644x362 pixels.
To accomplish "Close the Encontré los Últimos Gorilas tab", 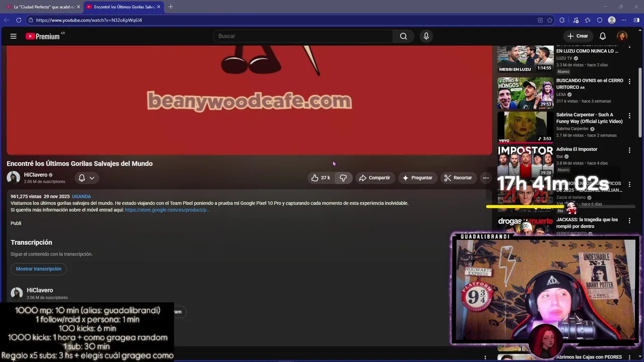I will click(x=158, y=7).
